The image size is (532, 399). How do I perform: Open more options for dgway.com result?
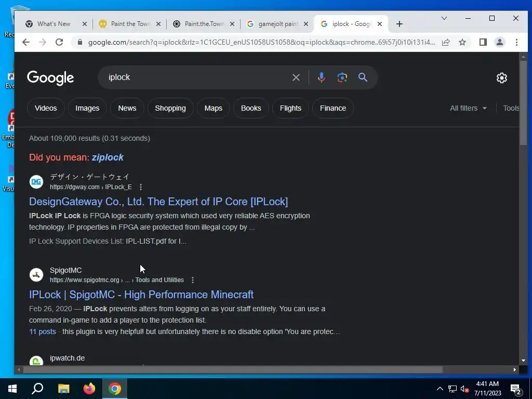coord(141,187)
